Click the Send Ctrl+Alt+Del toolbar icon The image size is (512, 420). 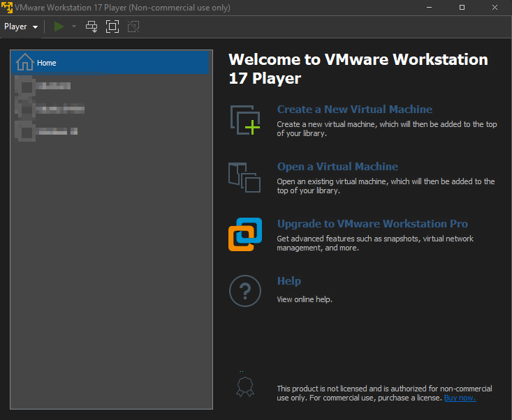pyautogui.click(x=92, y=27)
